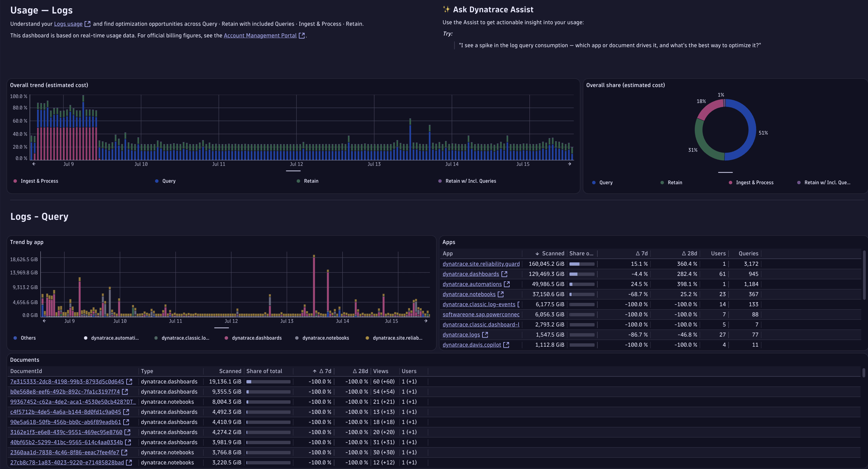Sort Apps table by Queries column

coord(748,254)
